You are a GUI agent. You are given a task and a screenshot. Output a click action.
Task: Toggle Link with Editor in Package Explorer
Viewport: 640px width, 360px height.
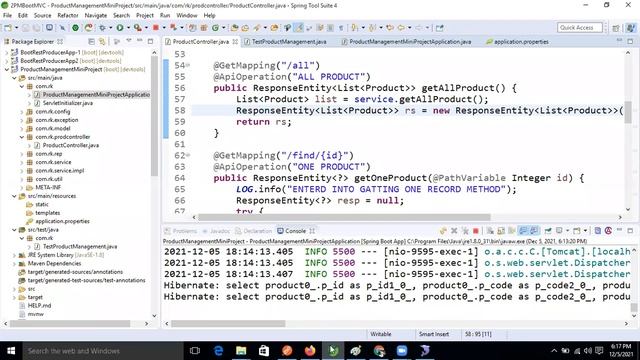pyautogui.click(x=102, y=42)
